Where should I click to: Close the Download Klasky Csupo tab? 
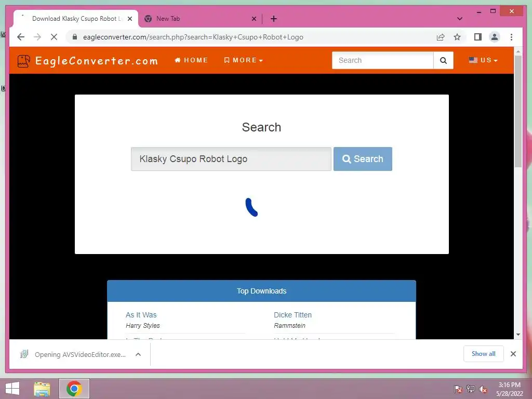click(x=129, y=19)
